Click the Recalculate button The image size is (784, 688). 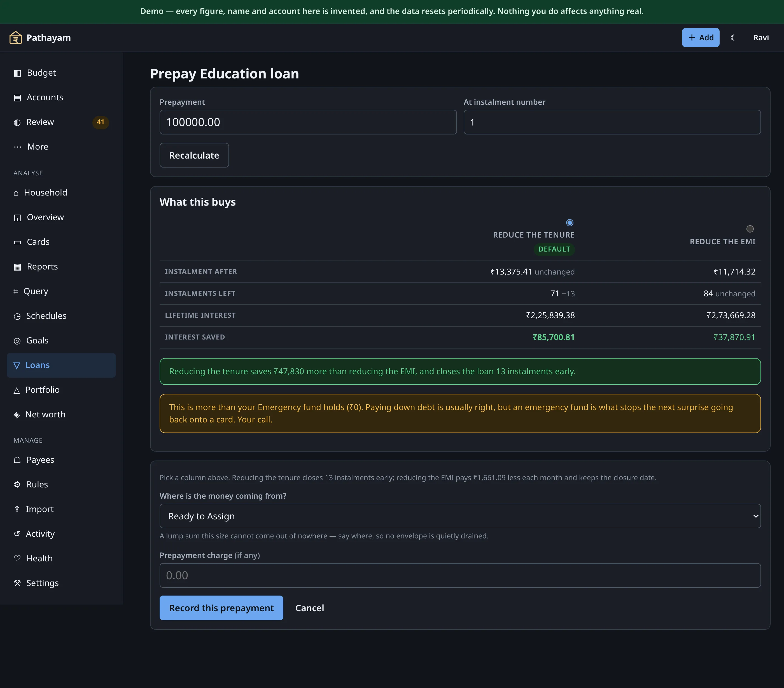click(194, 155)
